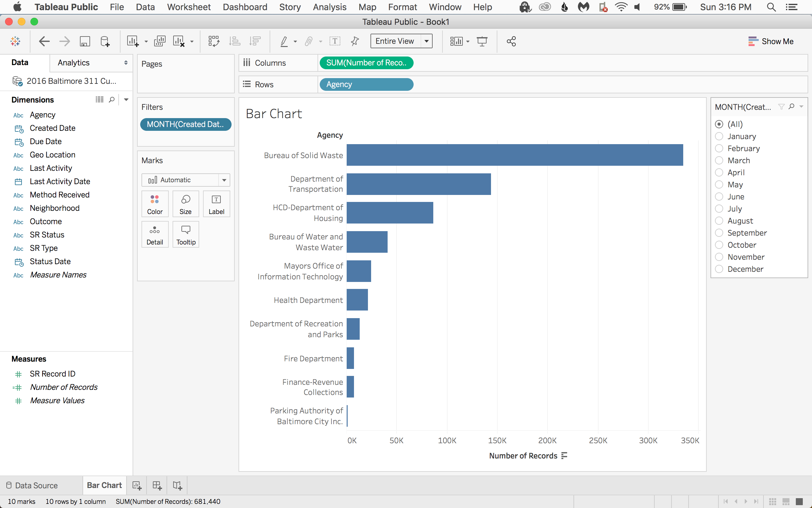Screen dimensions: 812x508
Task: Select the (All) month radio button
Action: [x=719, y=124]
